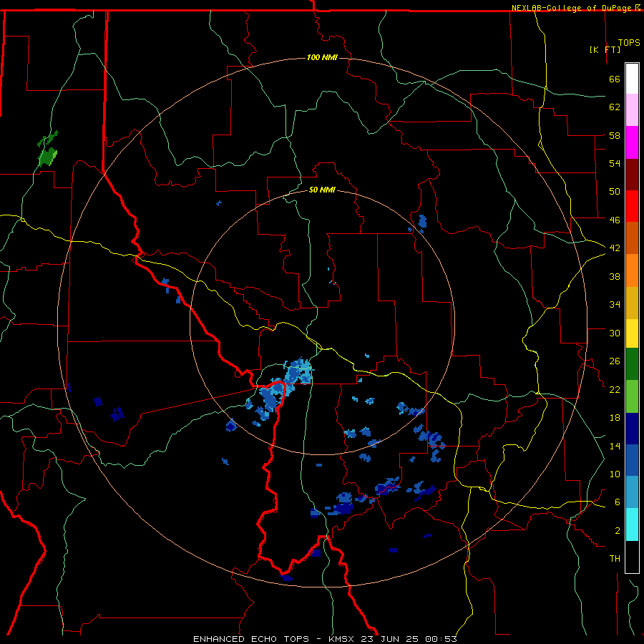644x644 pixels.
Task: Click the bright red legend swatch
Action: [x=632, y=206]
